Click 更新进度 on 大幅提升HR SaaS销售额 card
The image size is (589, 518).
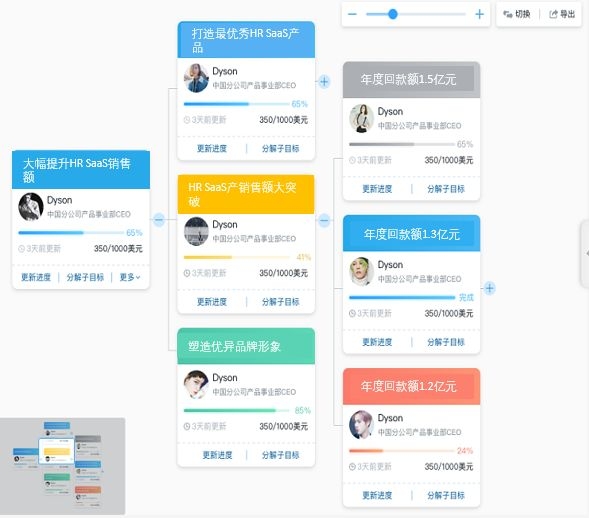coord(36,277)
